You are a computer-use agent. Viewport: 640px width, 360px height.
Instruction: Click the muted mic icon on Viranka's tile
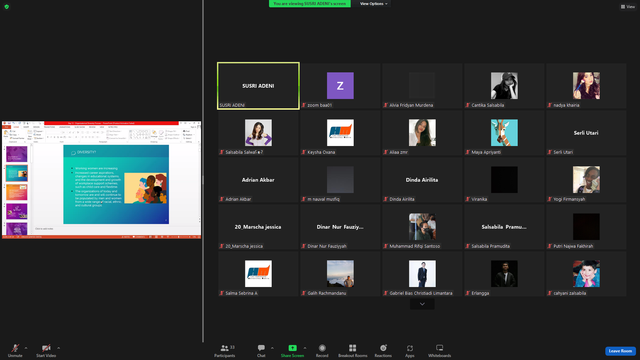pyautogui.click(x=468, y=199)
